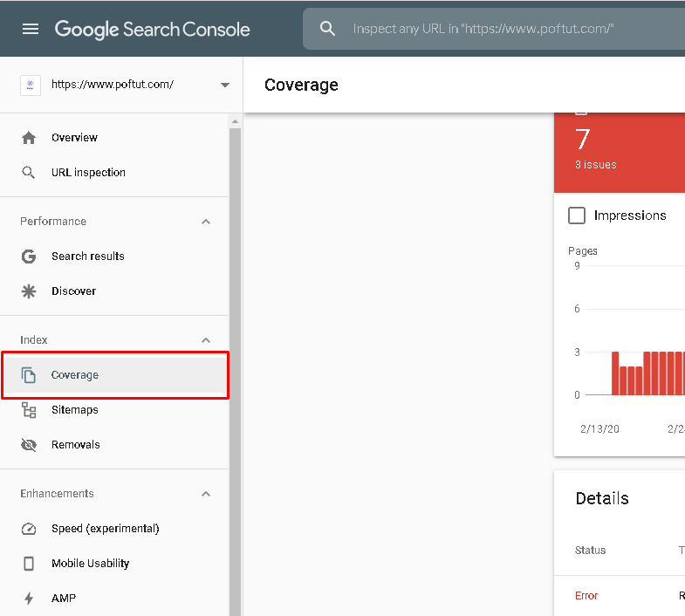Open the hamburger main menu
Viewport: 685px width, 616px height.
click(31, 30)
